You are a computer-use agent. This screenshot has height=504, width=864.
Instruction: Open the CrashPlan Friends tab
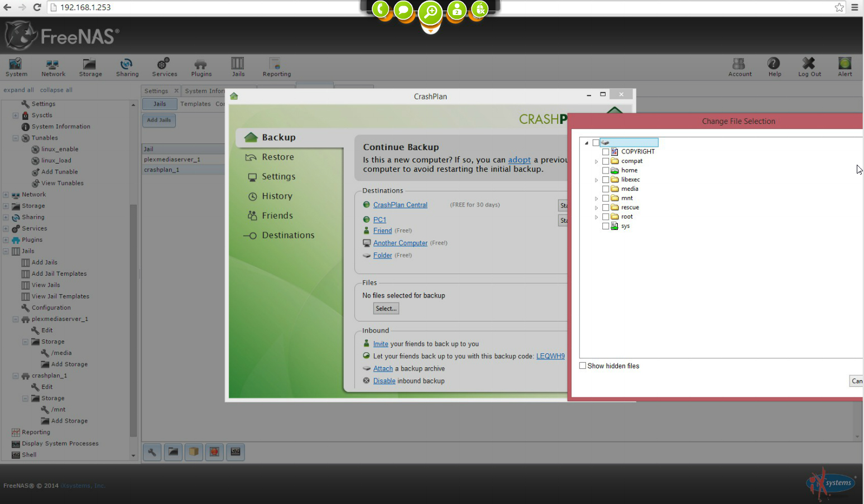(277, 215)
